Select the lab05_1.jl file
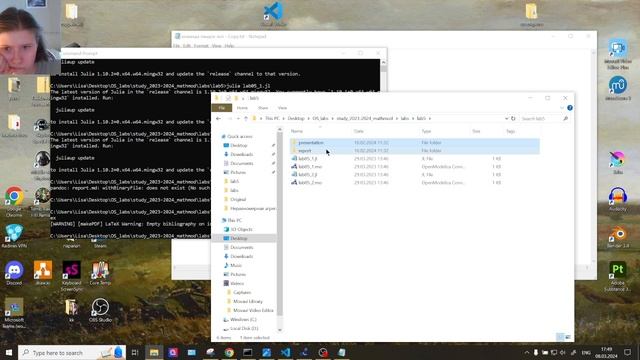Viewport: 640px width, 360px height. pos(307,158)
